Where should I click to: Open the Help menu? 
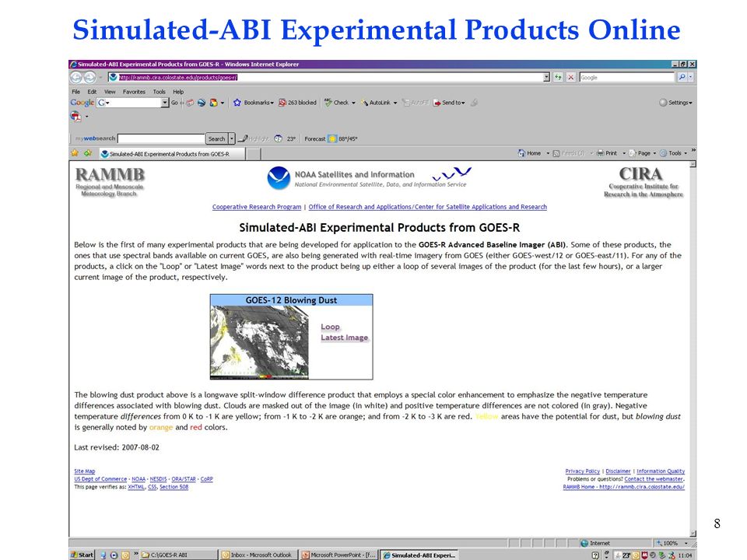click(178, 92)
